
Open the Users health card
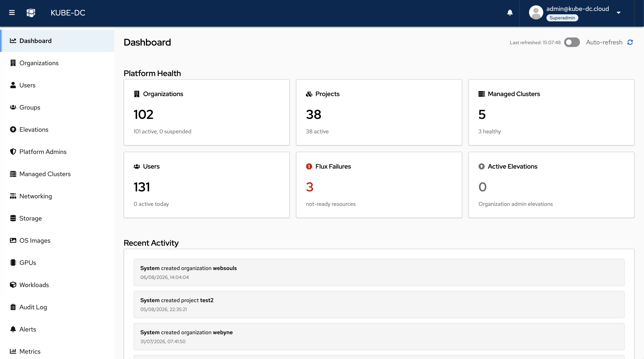point(206,185)
